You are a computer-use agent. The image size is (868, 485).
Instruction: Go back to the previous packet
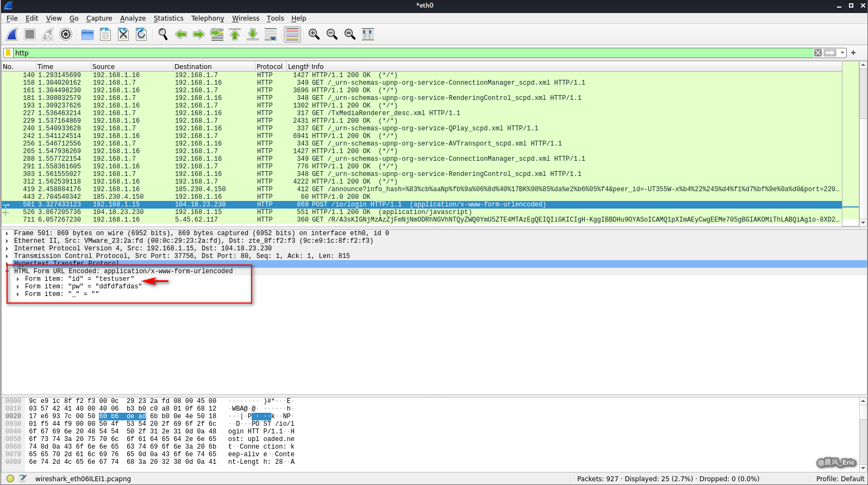coord(181,34)
